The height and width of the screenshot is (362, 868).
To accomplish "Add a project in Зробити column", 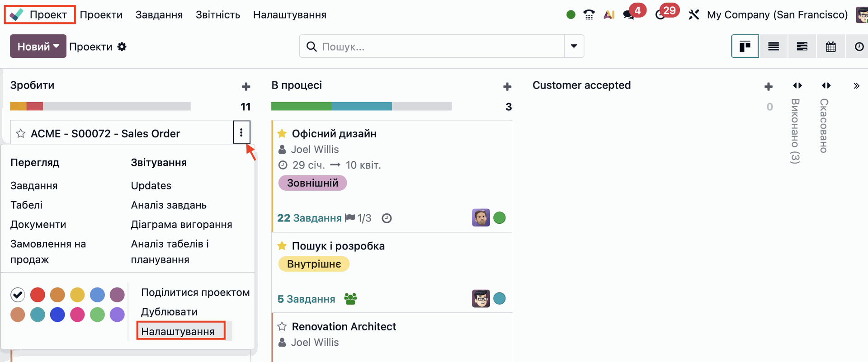I will coord(246,86).
